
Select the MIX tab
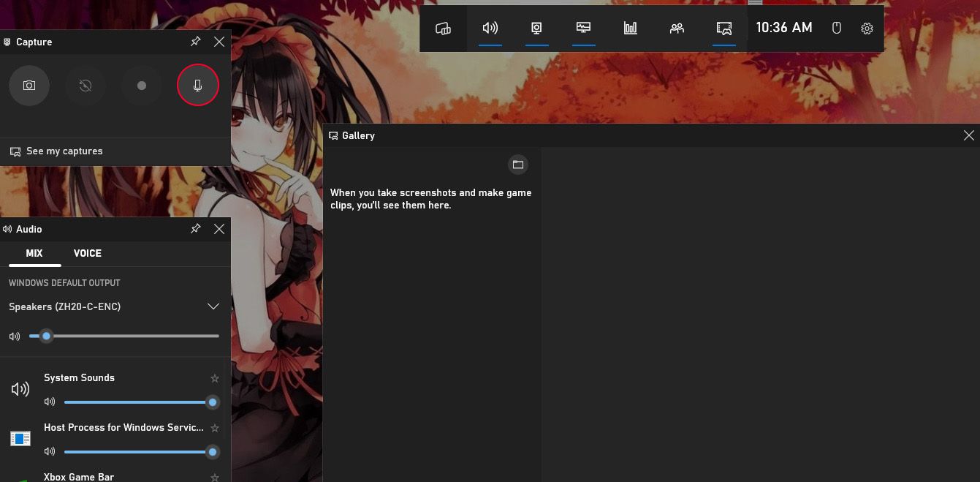(x=34, y=253)
